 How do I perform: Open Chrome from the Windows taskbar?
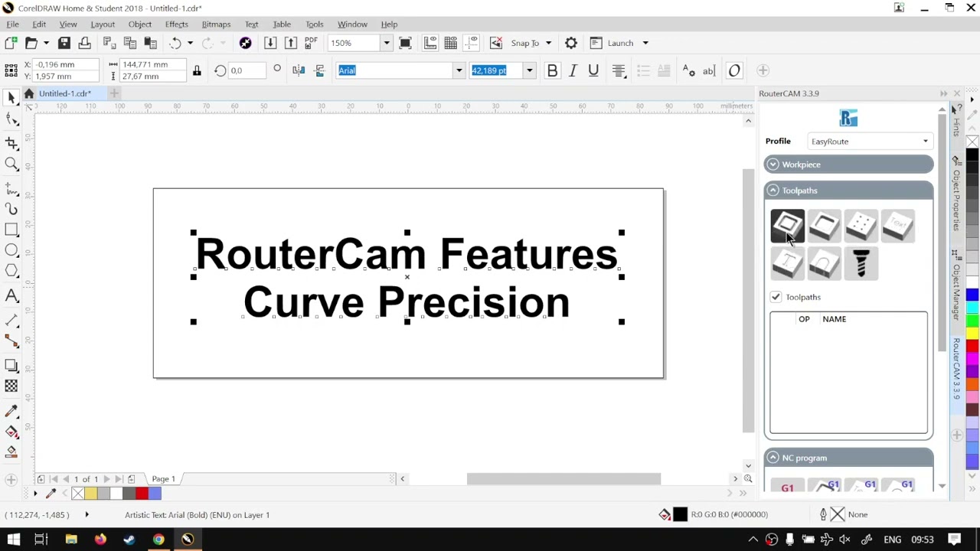coord(158,540)
